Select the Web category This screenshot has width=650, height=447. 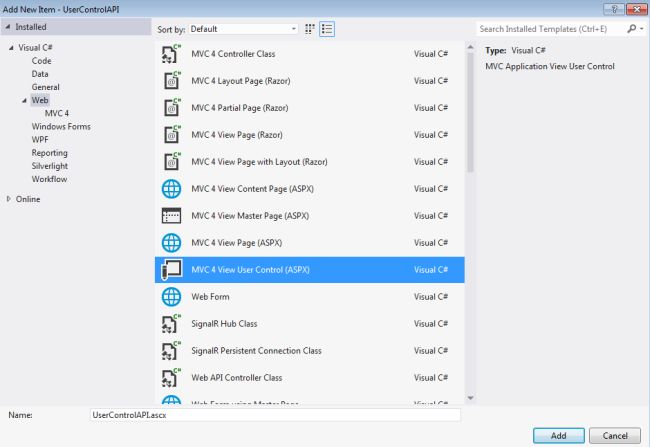coord(40,100)
